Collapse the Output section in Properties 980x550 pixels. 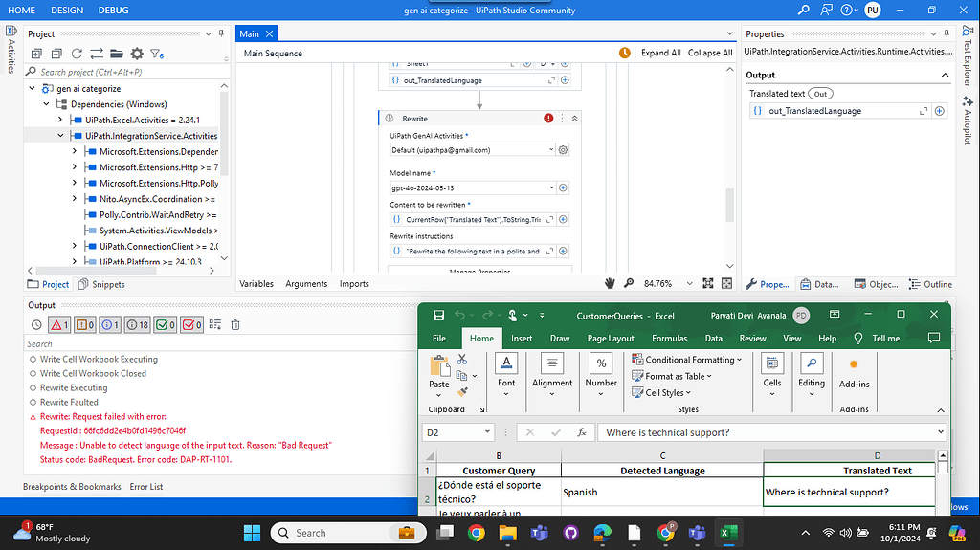coord(945,75)
